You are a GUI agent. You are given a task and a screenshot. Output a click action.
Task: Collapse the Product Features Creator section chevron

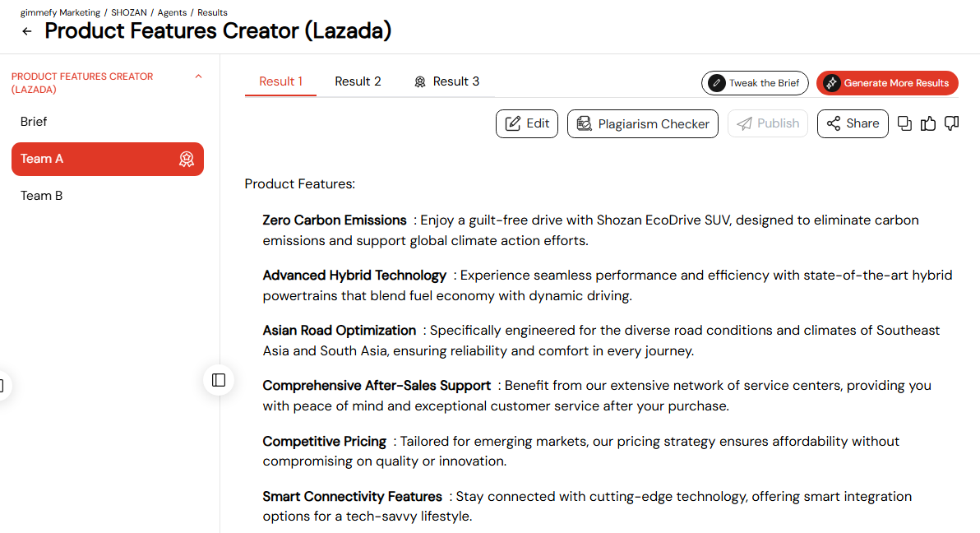pos(198,76)
